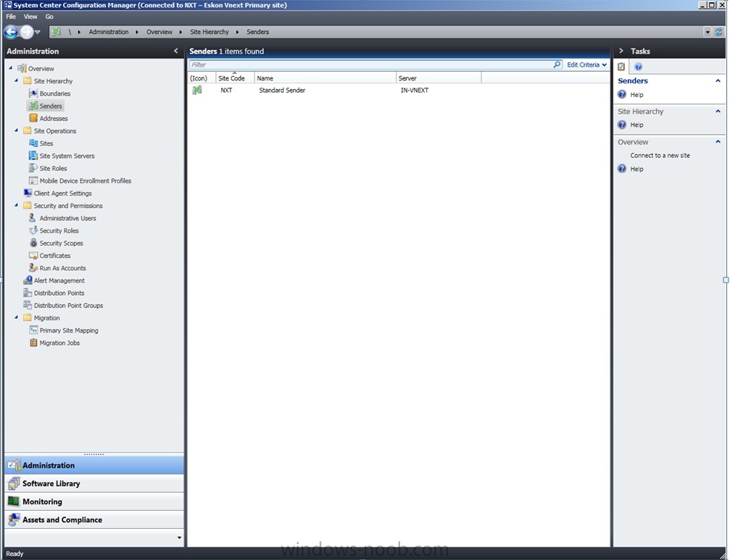Collapse the Administration navigation pane
This screenshot has width=730, height=560.
176,51
